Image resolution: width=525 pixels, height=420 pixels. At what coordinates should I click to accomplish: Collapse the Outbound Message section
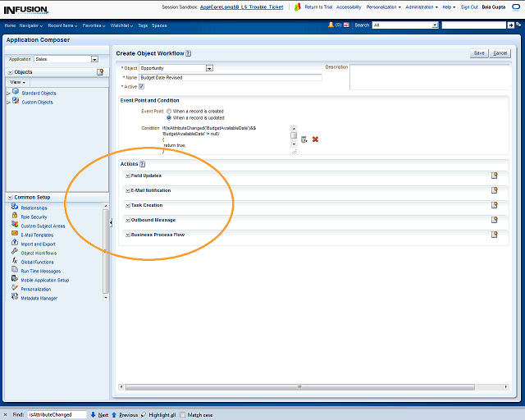pyautogui.click(x=127, y=220)
